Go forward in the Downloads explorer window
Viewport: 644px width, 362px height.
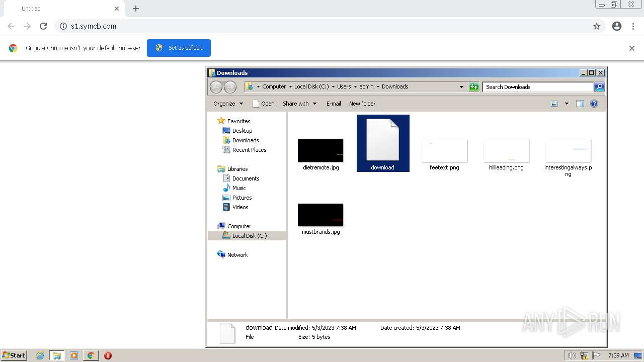click(x=230, y=87)
